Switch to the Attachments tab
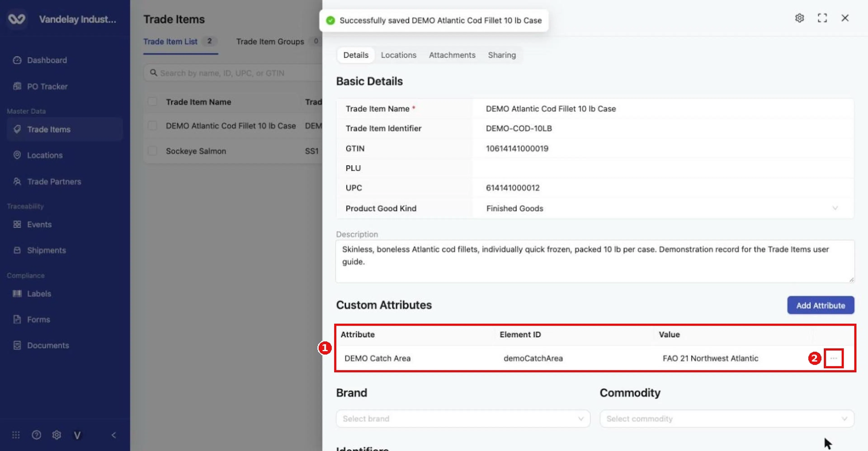Screen dimensions: 868x451 (x=452, y=55)
